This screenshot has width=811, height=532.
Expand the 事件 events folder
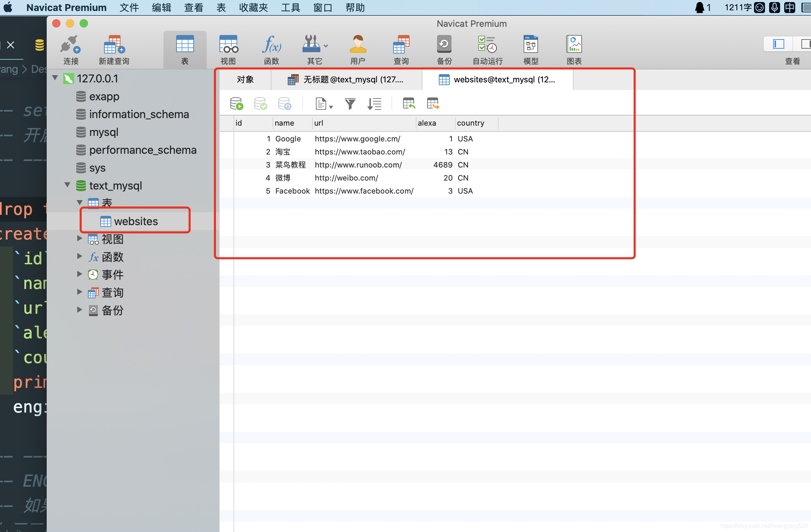[x=80, y=274]
